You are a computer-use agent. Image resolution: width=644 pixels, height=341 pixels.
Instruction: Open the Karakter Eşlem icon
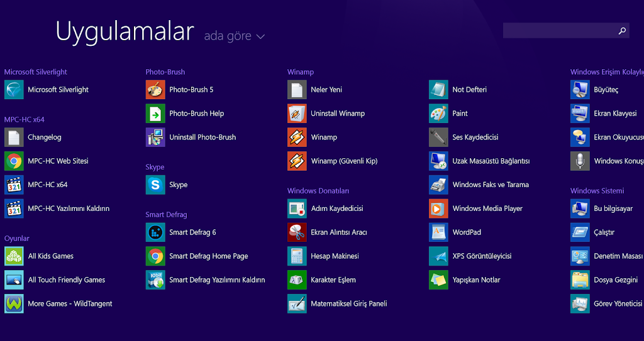tap(297, 280)
